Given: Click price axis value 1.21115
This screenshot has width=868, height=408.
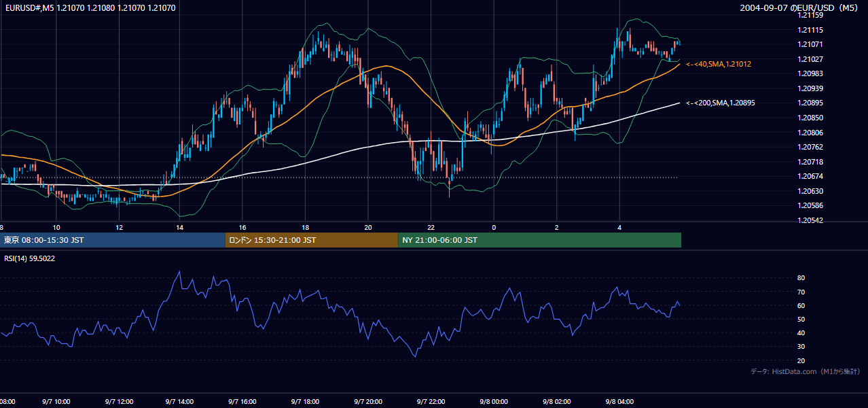Looking at the screenshot, I should coord(811,30).
